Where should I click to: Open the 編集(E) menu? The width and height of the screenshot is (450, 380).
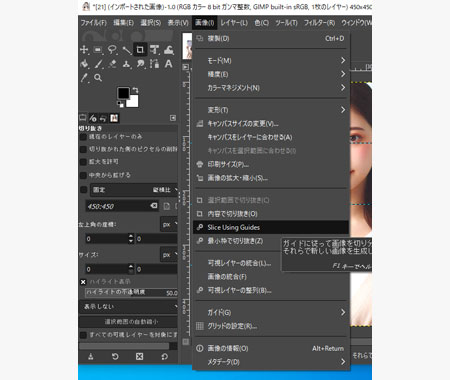[x=123, y=23]
